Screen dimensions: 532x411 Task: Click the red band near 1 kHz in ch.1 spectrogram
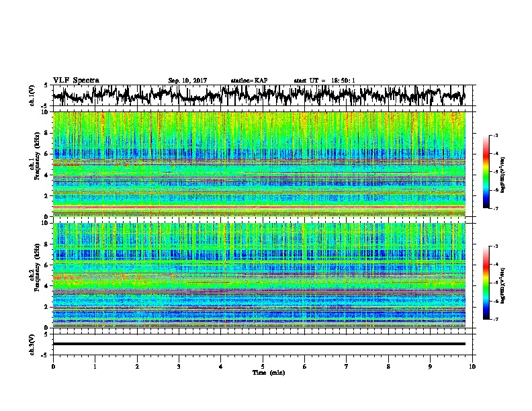pos(259,207)
